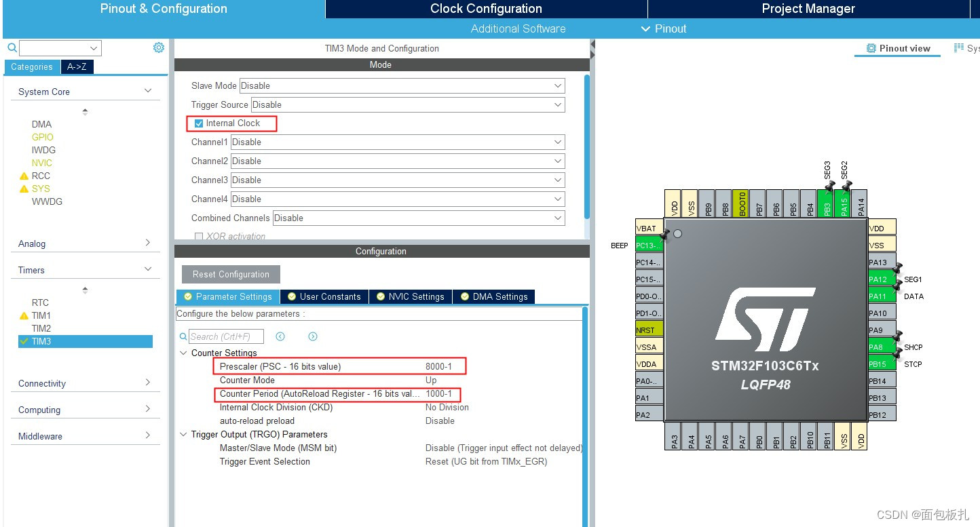The image size is (980, 527).
Task: Select TIM3 in the Timers list
Action: [85, 341]
